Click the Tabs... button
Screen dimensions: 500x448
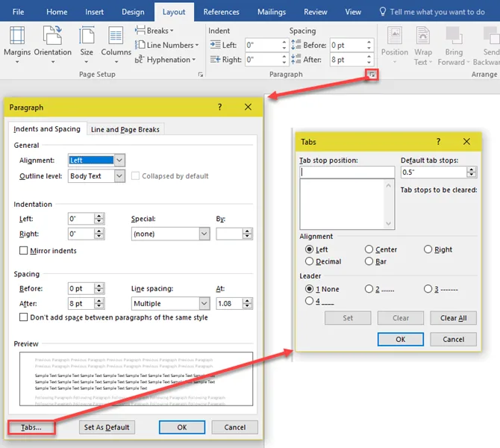coord(31,427)
